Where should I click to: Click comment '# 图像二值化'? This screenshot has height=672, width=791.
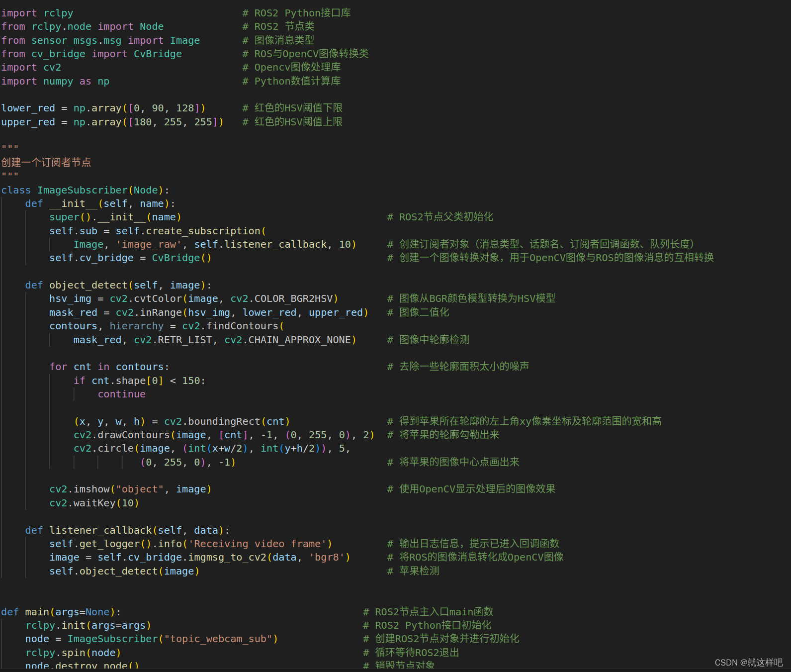point(418,312)
